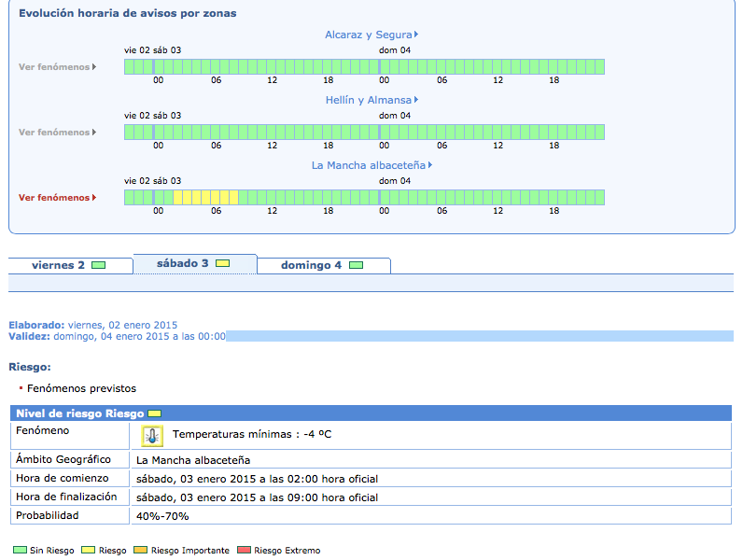The image size is (743, 560).
Task: Click the green Sin Riesgo legend box
Action: (19, 551)
